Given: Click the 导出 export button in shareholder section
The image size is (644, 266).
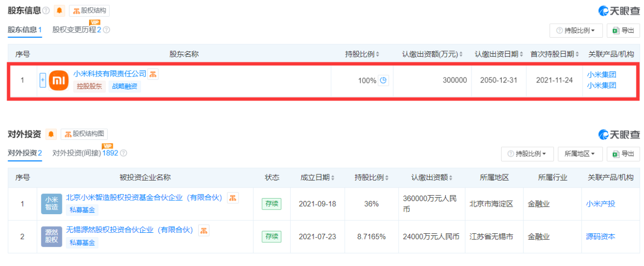Looking at the screenshot, I should [623, 30].
